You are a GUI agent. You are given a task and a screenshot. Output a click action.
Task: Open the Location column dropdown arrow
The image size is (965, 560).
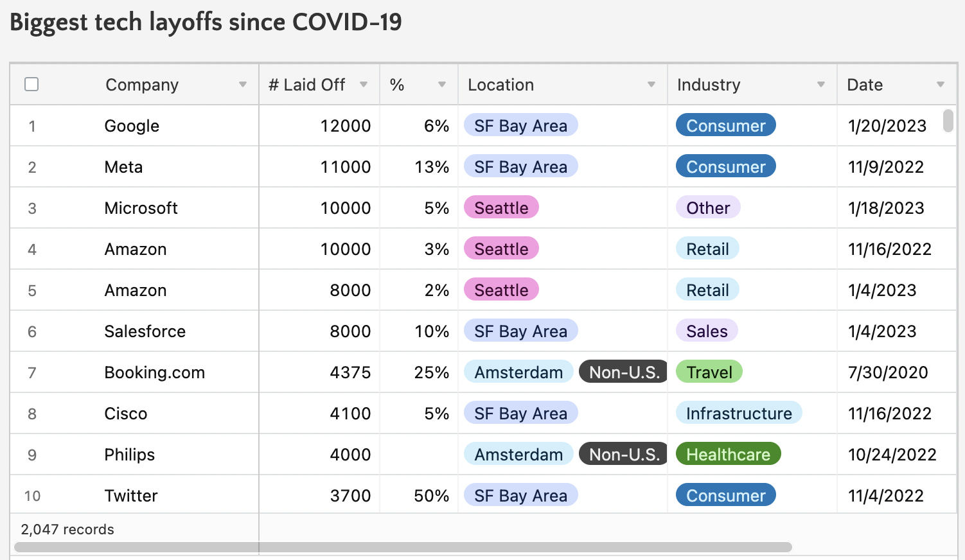[651, 85]
